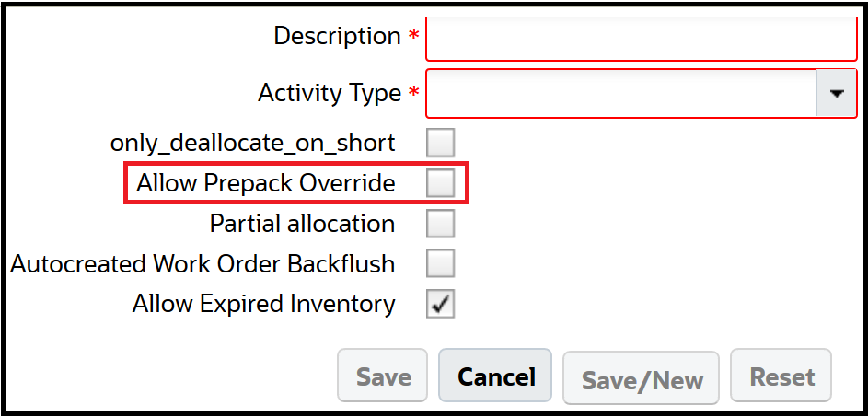The height and width of the screenshot is (417, 868).
Task: Click the Description field label
Action: [337, 37]
